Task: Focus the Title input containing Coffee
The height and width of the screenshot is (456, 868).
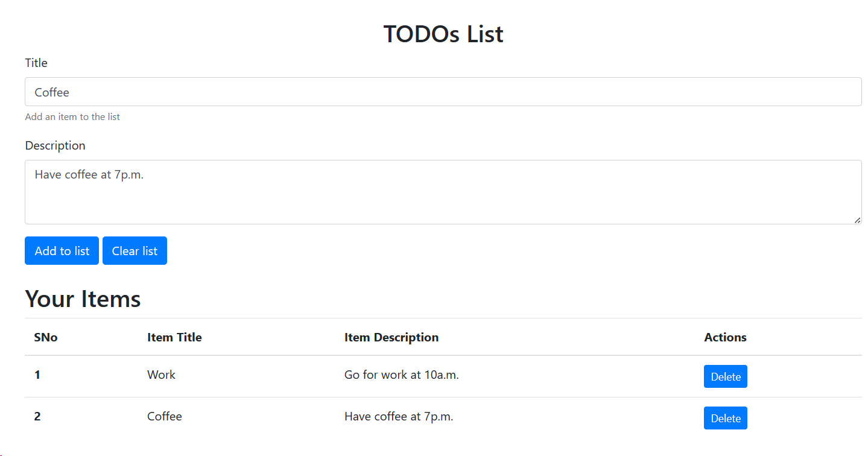Action: pos(443,92)
